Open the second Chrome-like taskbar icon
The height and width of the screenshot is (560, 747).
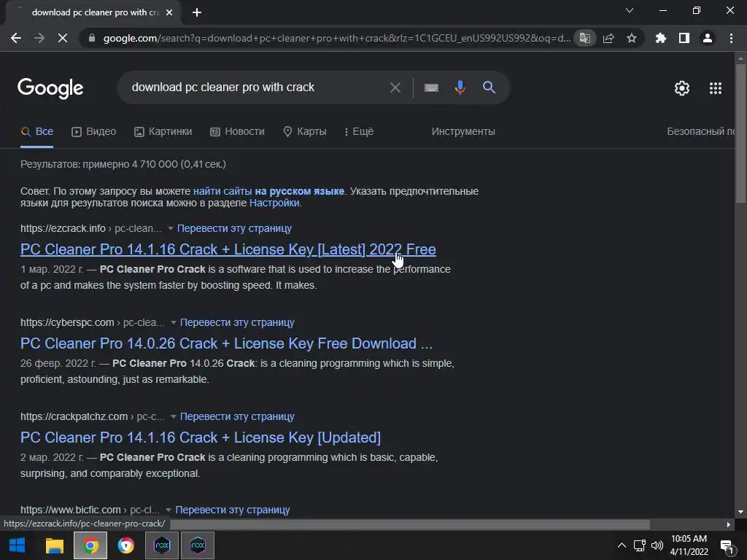pos(126,545)
